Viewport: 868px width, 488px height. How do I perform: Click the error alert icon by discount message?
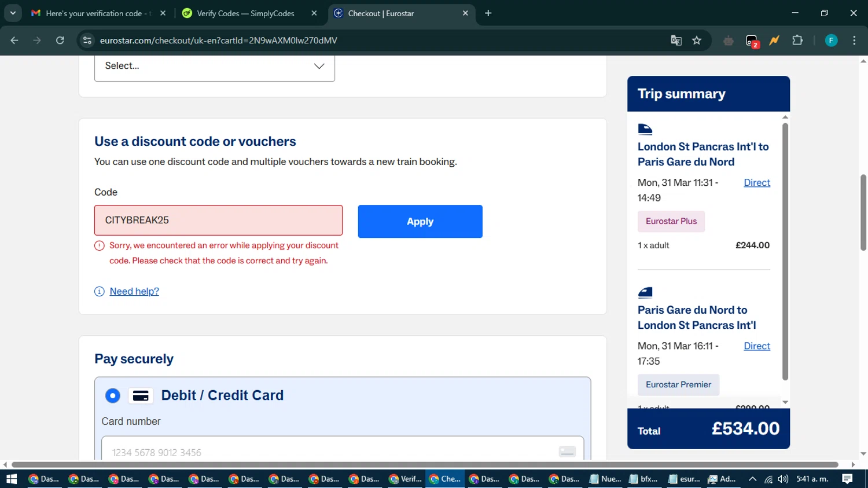point(100,245)
